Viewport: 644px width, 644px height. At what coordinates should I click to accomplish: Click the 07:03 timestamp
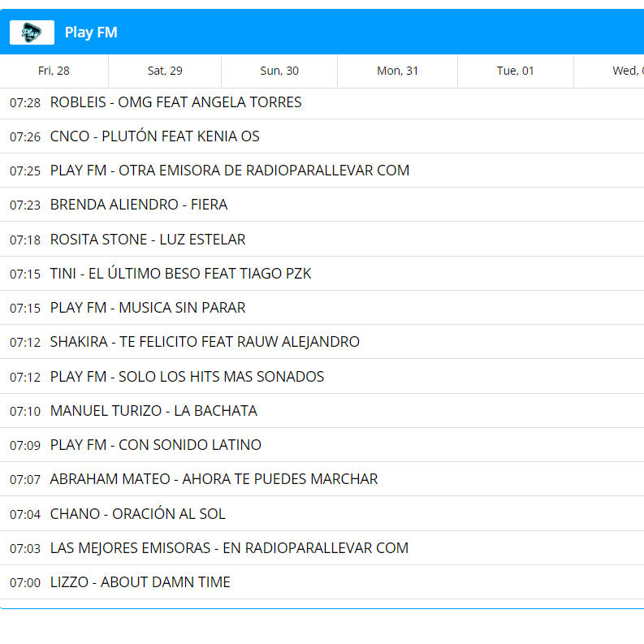click(25, 548)
